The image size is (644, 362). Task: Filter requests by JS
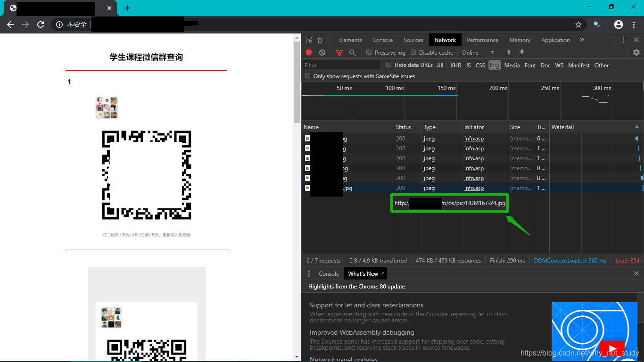point(468,66)
